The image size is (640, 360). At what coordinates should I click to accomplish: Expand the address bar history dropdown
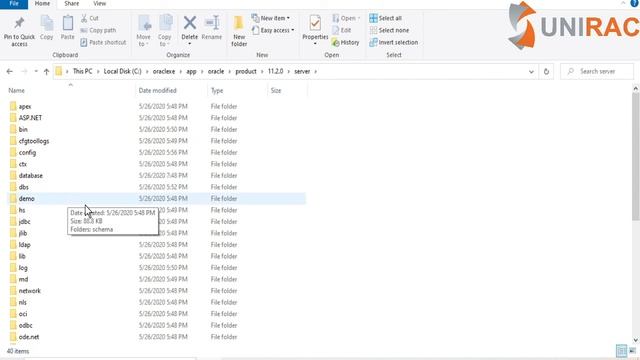pos(531,71)
